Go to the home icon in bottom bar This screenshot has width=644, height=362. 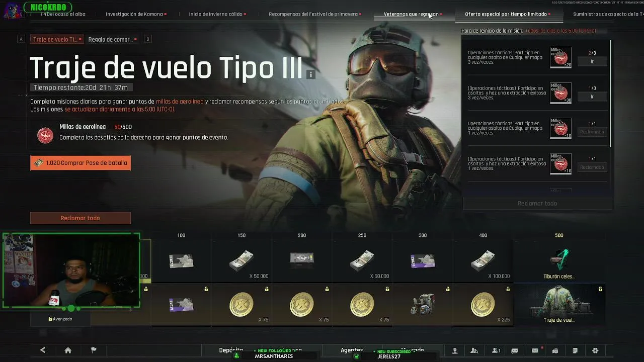(x=68, y=350)
